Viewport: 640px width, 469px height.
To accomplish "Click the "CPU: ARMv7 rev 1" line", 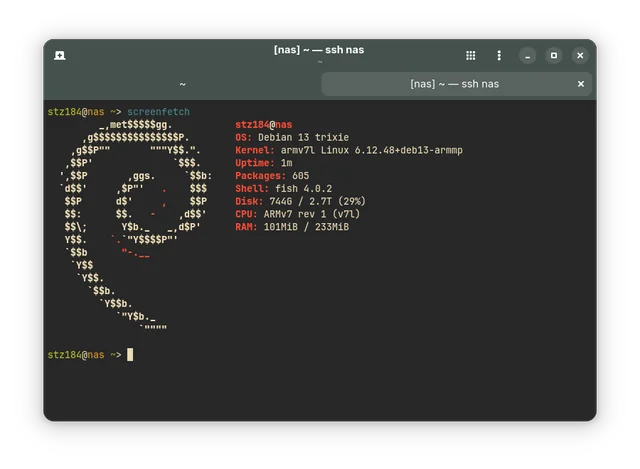I will pos(297,214).
